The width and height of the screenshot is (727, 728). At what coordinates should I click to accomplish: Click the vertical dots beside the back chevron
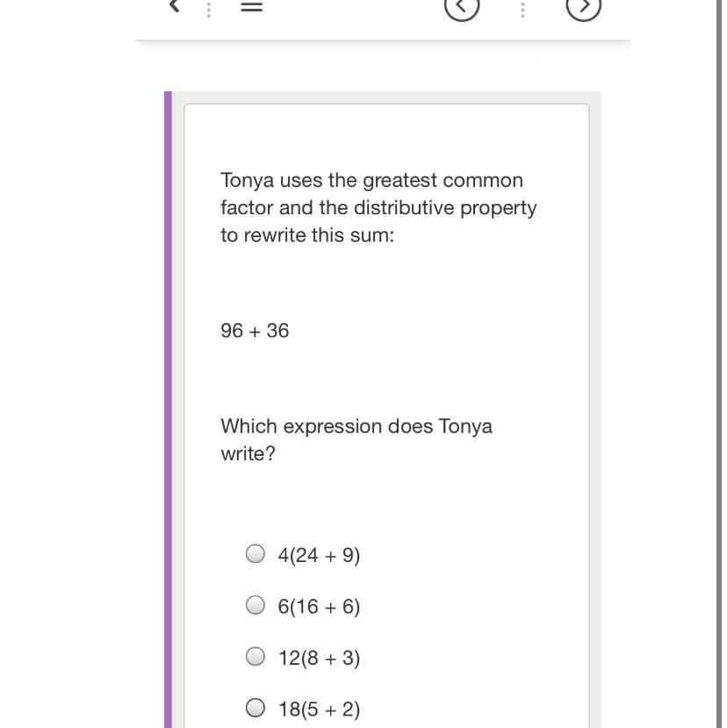(x=208, y=9)
